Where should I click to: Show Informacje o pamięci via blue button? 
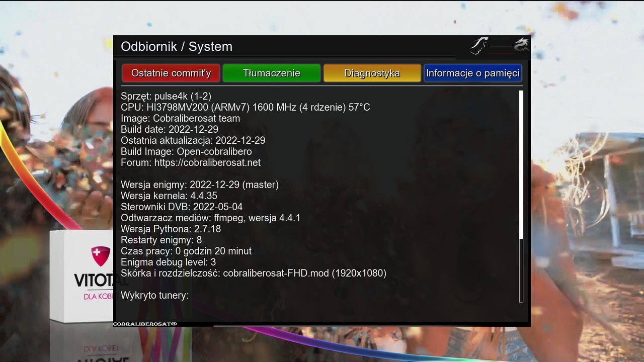coord(472,73)
